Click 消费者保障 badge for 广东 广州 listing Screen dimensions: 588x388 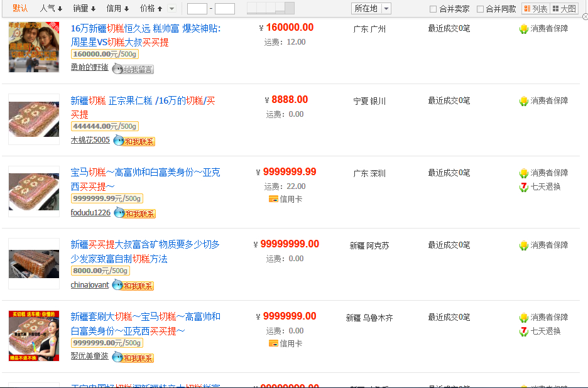pos(544,28)
